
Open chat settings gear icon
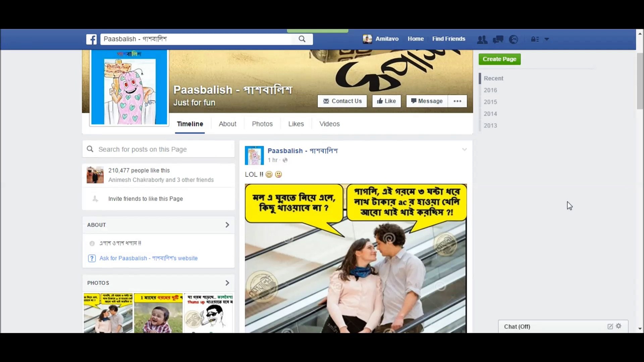pos(619,326)
